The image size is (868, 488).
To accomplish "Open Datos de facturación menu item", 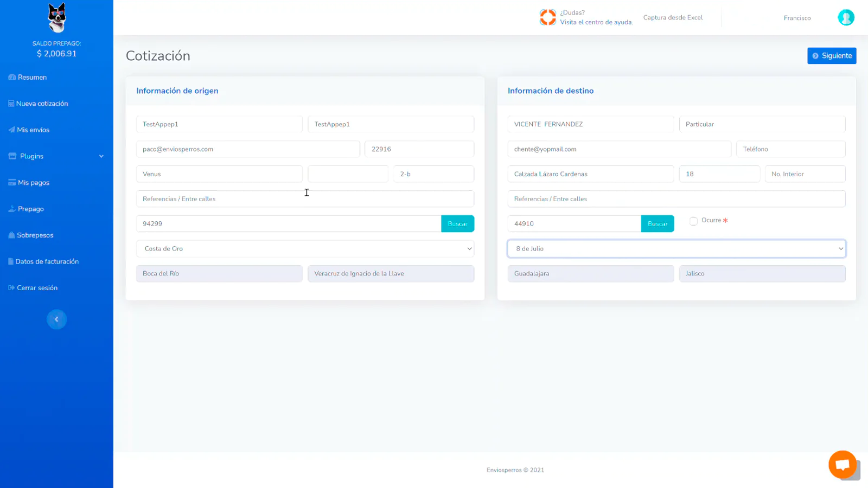I will coord(47,262).
